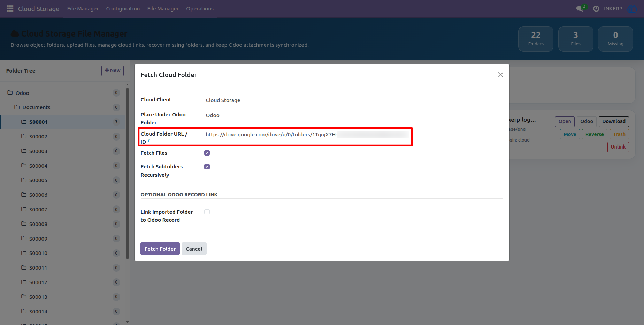Select the S00005 folder
Image resolution: width=644 pixels, height=325 pixels.
click(63, 180)
